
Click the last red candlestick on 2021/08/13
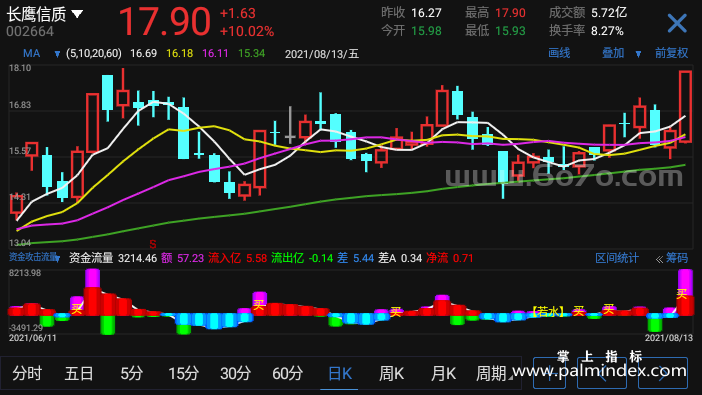[685, 107]
